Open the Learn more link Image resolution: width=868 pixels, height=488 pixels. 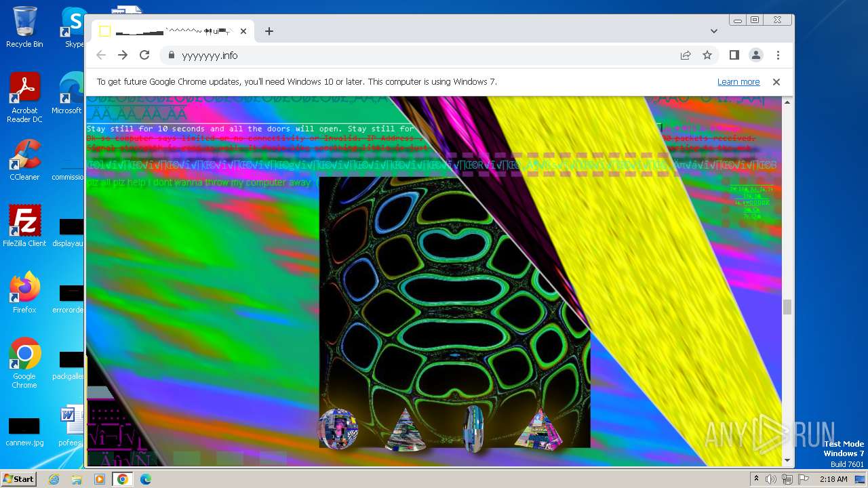coord(738,81)
